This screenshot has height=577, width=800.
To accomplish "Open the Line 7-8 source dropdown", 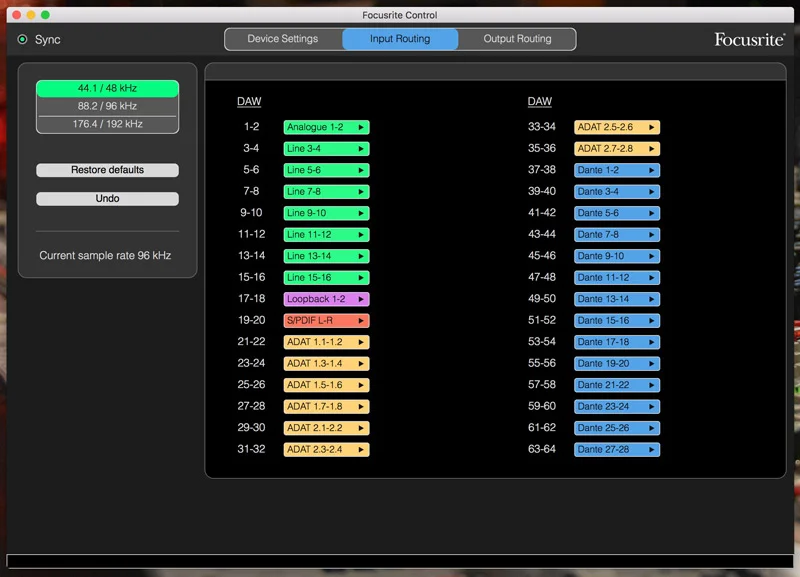I will point(327,191).
